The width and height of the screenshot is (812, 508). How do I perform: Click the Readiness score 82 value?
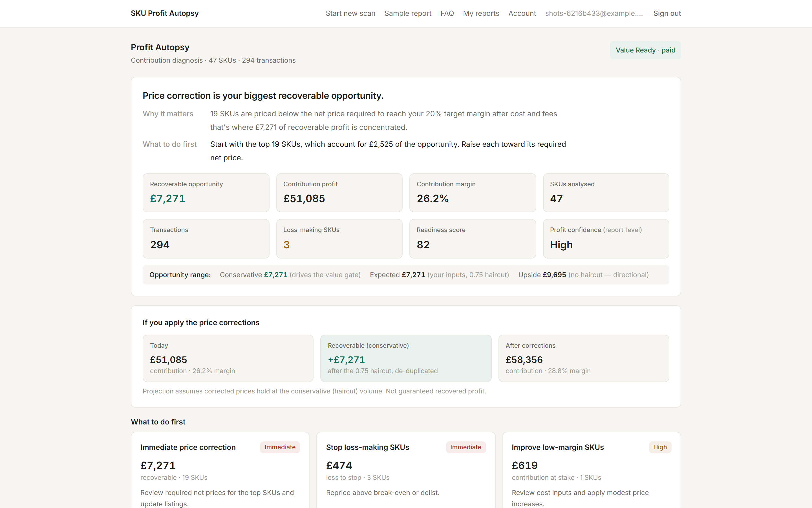point(423,245)
